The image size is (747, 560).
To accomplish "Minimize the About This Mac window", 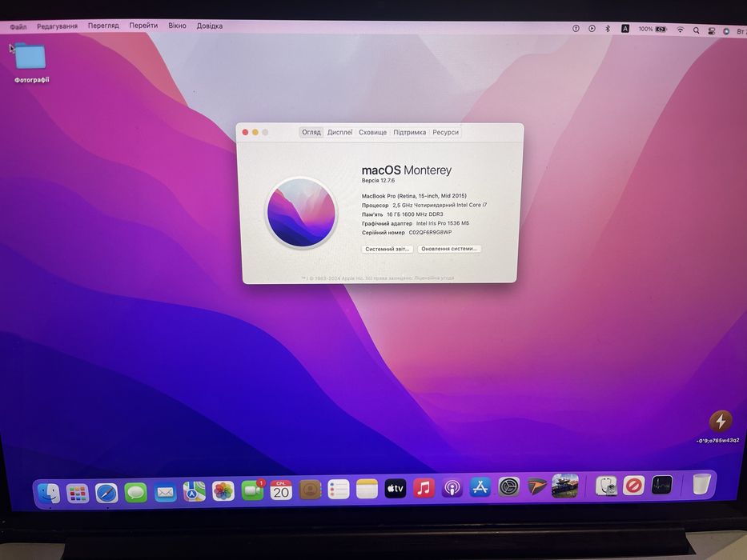I will coord(255,132).
